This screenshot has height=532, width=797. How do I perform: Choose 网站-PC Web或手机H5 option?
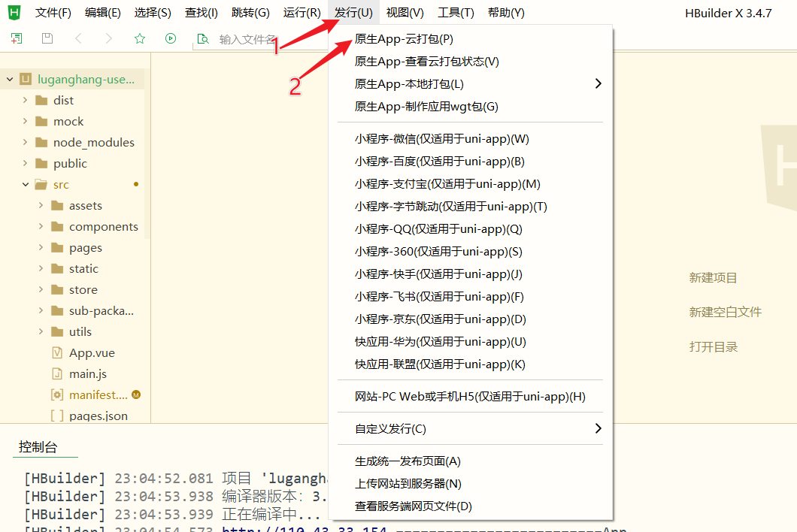(x=470, y=397)
